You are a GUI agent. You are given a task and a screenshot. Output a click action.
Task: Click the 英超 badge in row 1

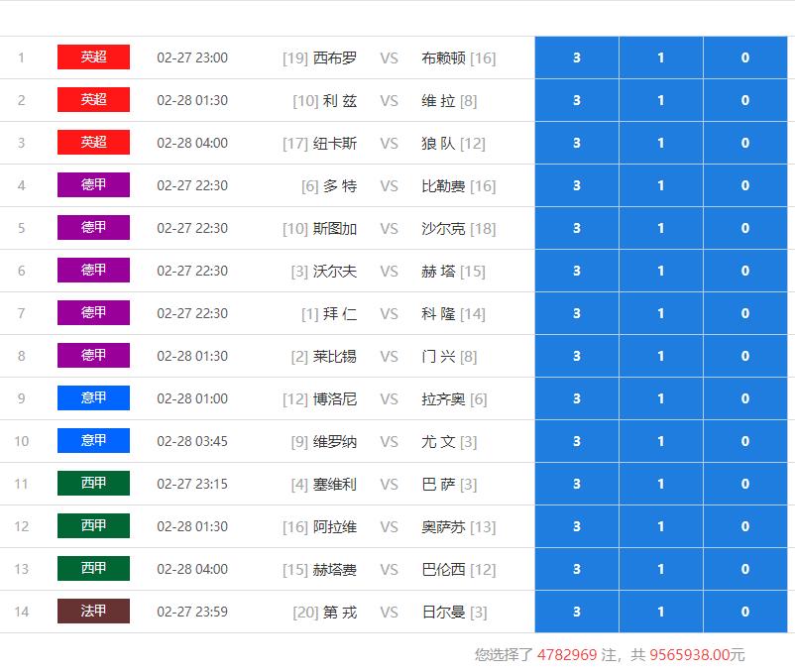[x=94, y=56]
